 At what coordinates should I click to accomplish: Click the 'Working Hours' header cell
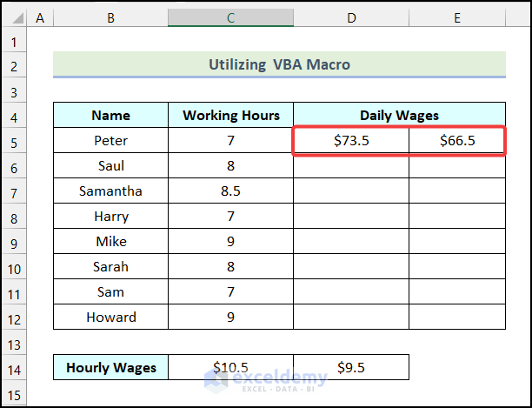(x=230, y=115)
